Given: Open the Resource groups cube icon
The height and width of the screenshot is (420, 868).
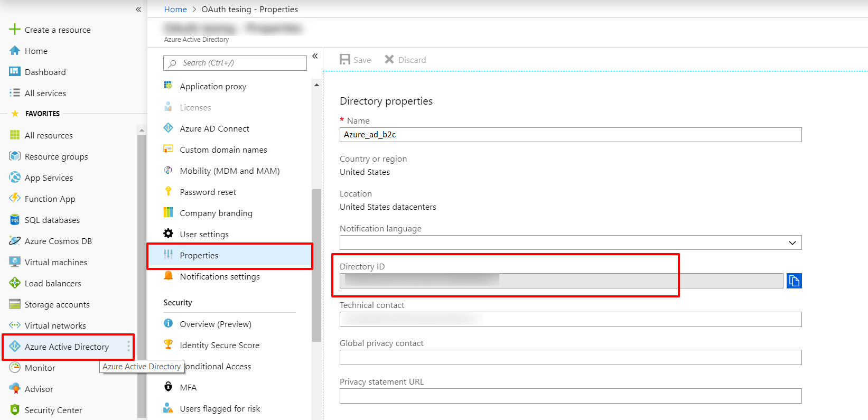Looking at the screenshot, I should tap(15, 156).
